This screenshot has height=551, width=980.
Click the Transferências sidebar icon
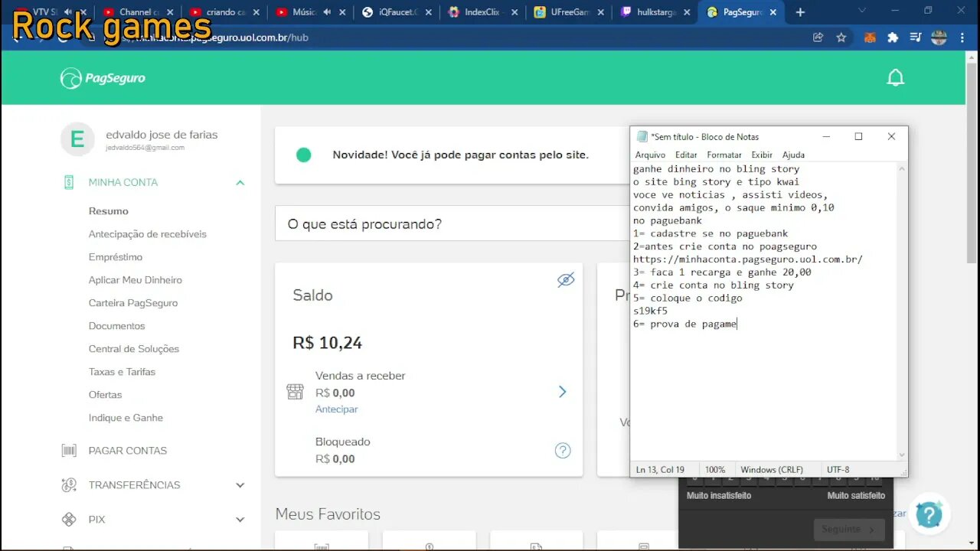pos(69,485)
